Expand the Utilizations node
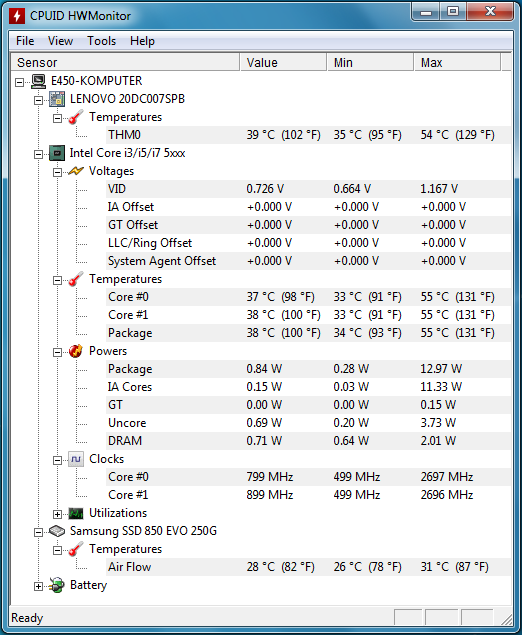 tap(58, 514)
